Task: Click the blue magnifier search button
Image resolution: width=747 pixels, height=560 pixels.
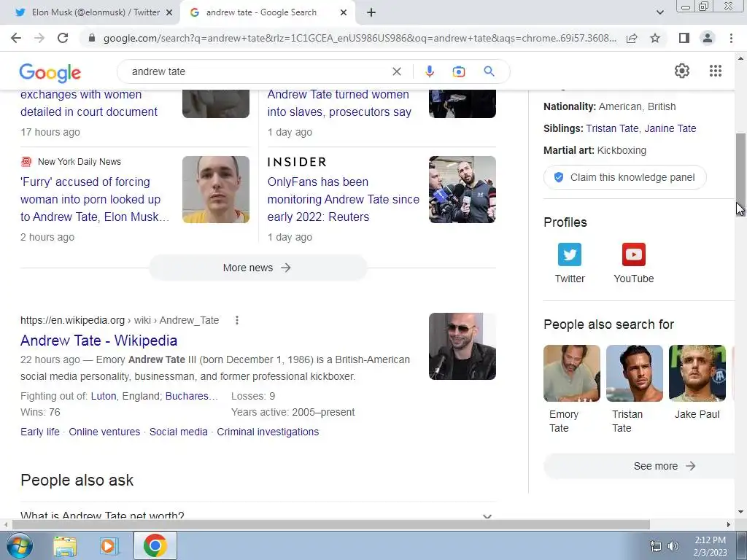Action: (489, 71)
